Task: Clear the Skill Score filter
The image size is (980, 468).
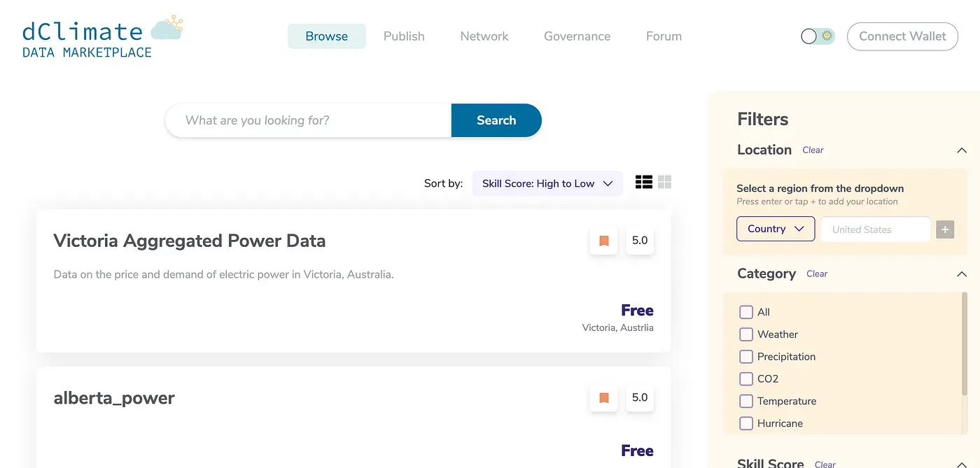Action: pyautogui.click(x=825, y=464)
